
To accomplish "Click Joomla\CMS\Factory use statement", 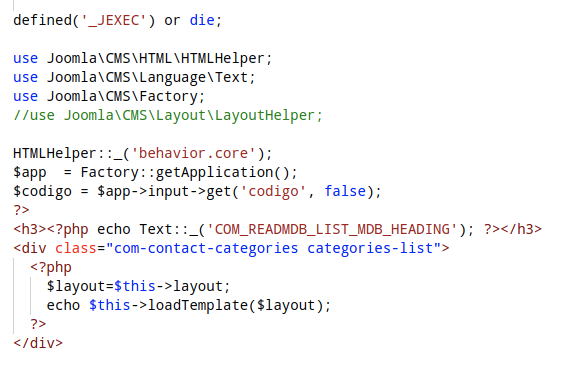I will [x=109, y=96].
